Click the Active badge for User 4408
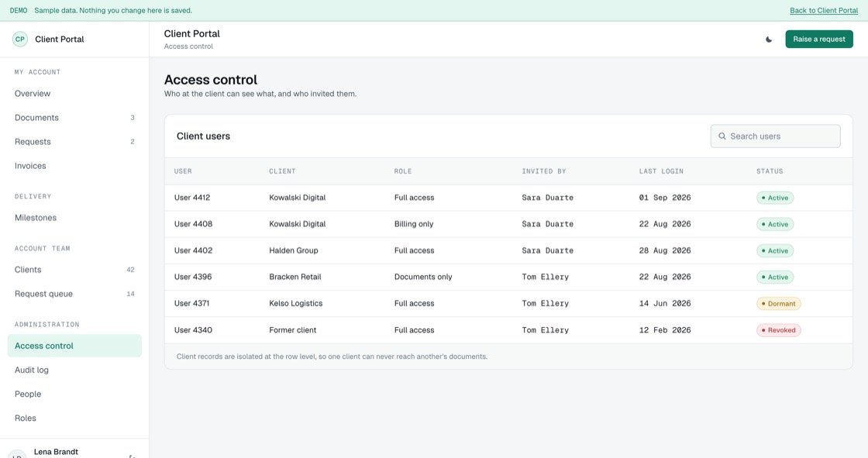The width and height of the screenshot is (868, 458). point(775,224)
